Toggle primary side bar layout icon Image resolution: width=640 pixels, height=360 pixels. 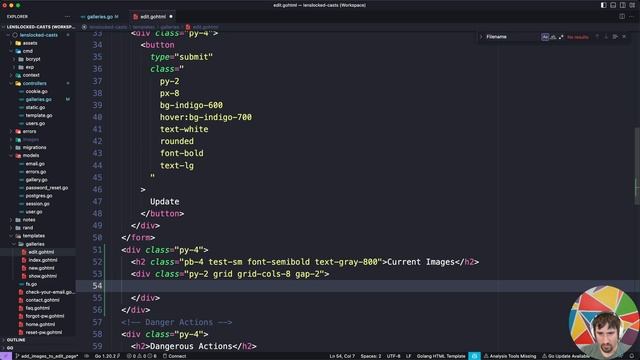click(x=603, y=5)
